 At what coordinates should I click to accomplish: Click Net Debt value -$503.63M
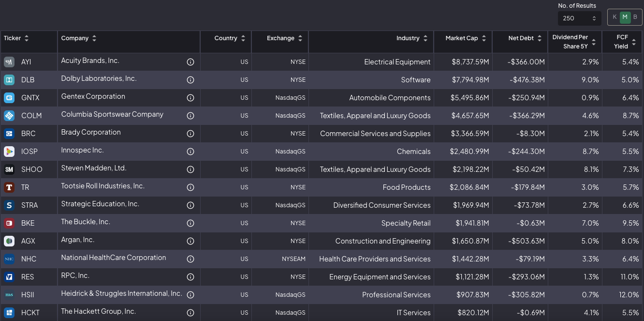(x=527, y=241)
